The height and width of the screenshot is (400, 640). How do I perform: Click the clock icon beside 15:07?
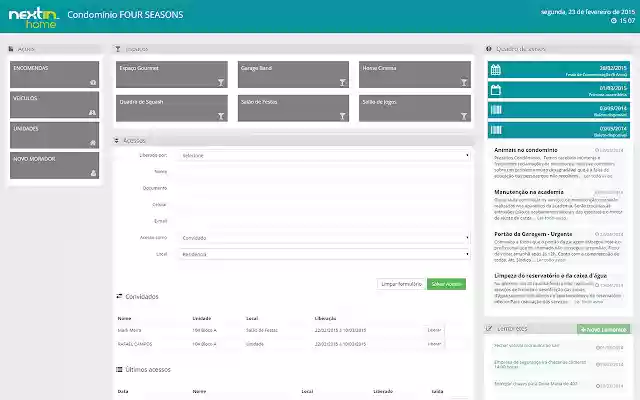pos(613,20)
